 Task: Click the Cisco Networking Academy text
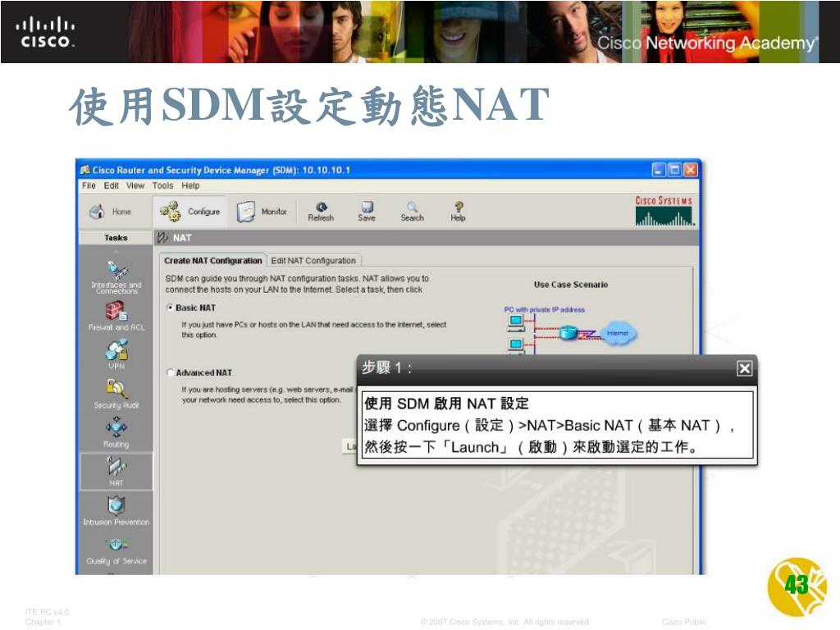point(708,43)
